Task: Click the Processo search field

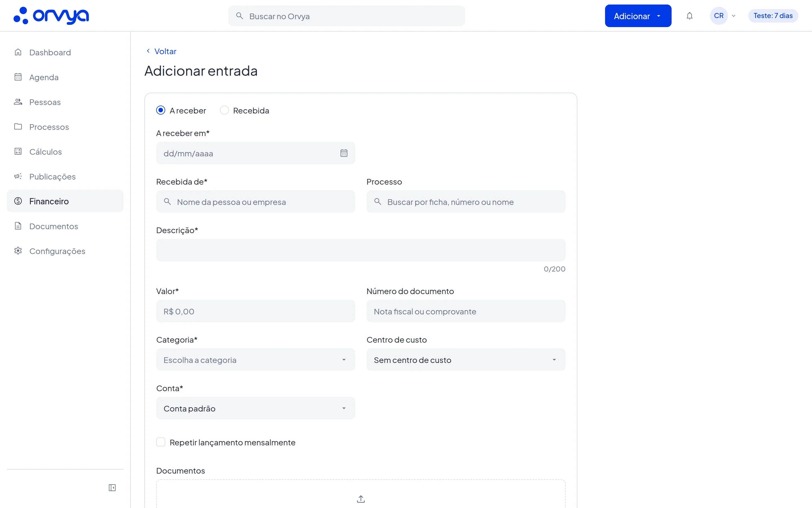Action: (x=466, y=202)
